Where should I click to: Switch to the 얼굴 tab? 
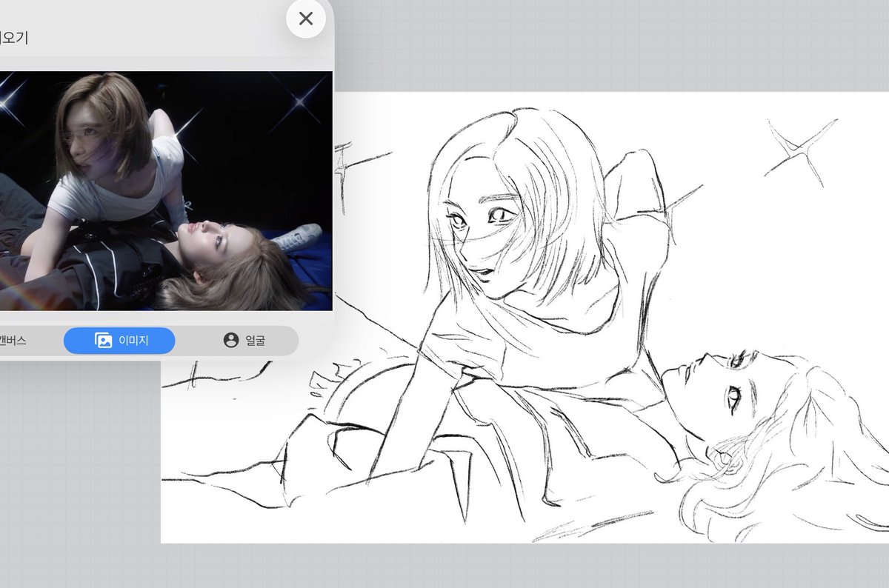coord(244,341)
